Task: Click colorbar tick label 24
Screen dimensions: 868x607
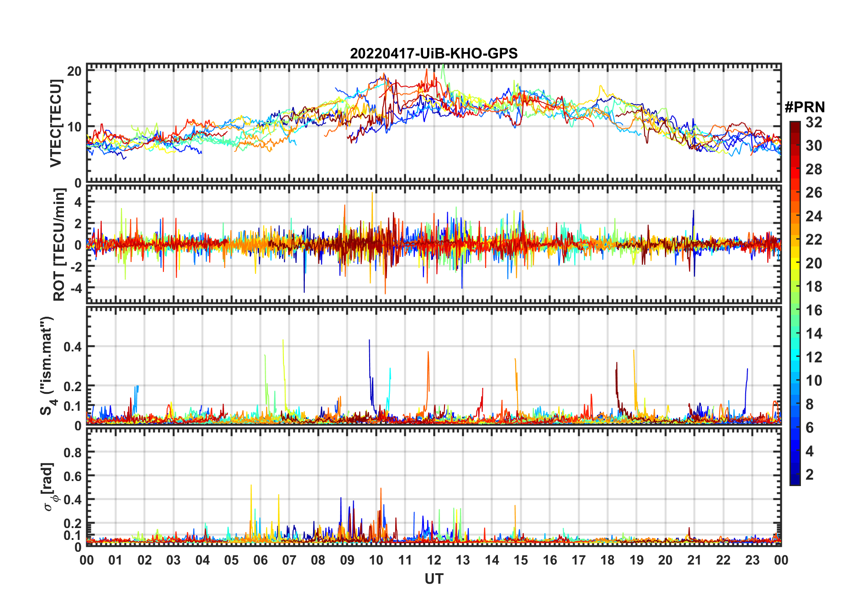Action: (814, 216)
